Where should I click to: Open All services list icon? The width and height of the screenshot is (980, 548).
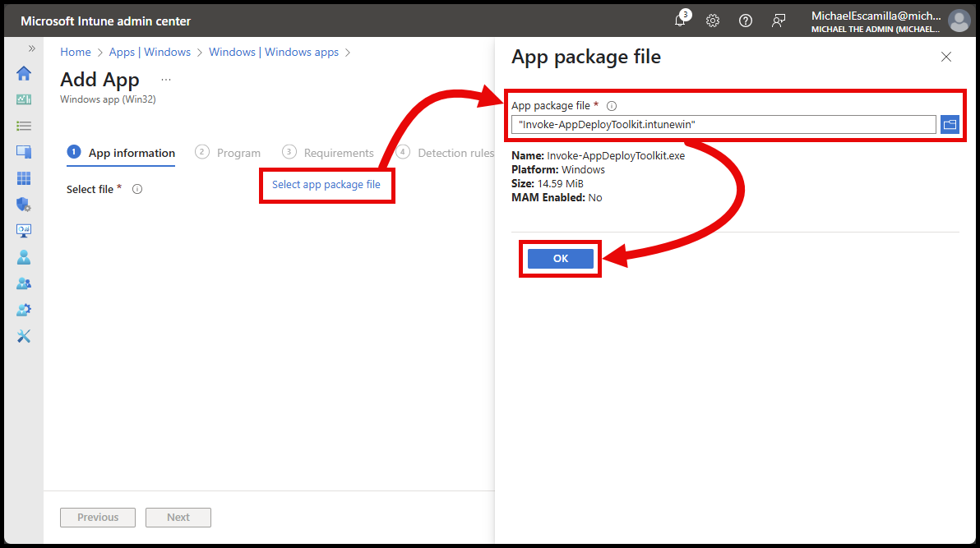(x=24, y=126)
